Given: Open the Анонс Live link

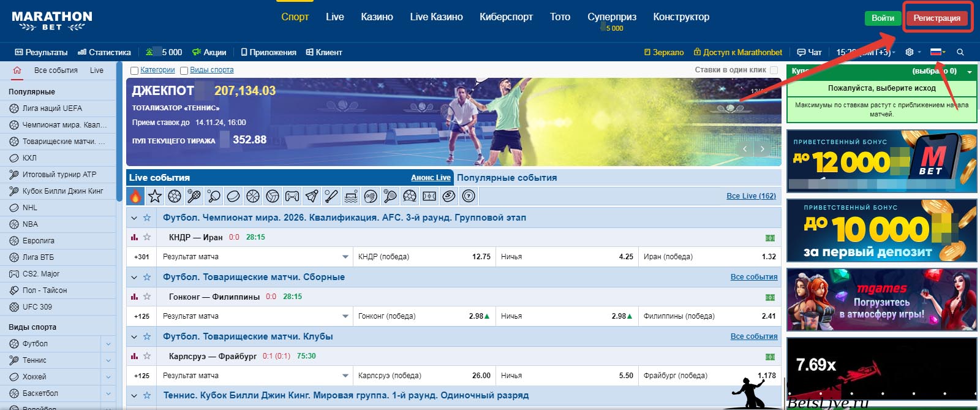Looking at the screenshot, I should click(431, 178).
